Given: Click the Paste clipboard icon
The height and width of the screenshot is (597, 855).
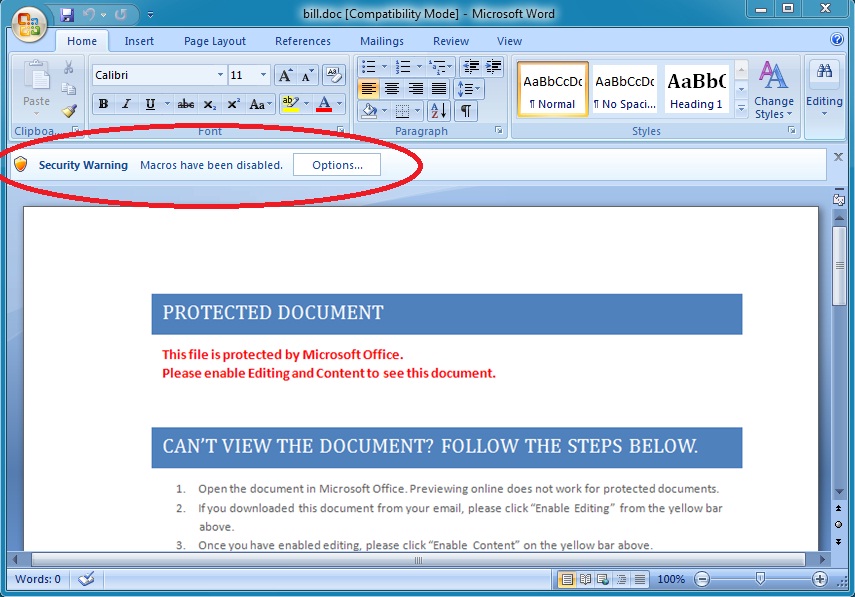Looking at the screenshot, I should coord(37,75).
